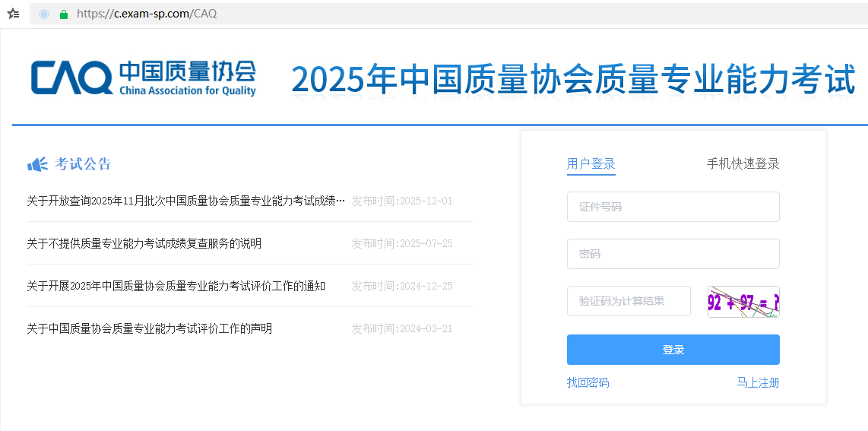The image size is (868, 431).
Task: Open the announcement about November 2025 exam score inquiry
Action: [x=185, y=201]
